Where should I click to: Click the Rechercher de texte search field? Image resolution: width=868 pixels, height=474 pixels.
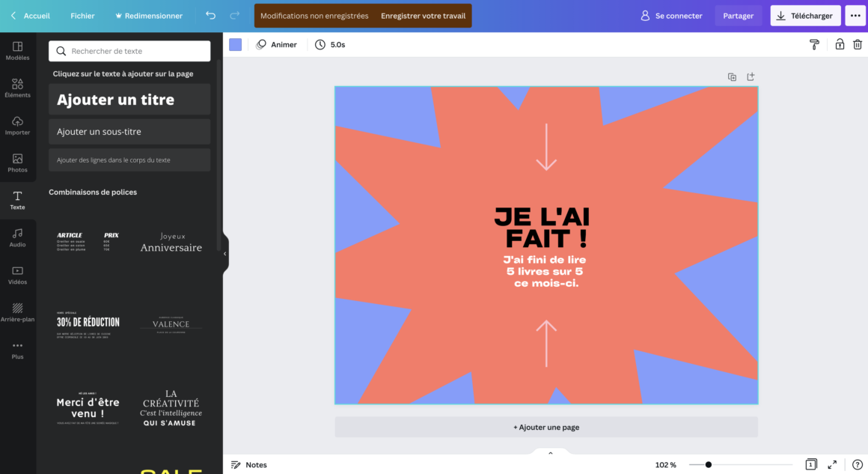[x=129, y=51]
